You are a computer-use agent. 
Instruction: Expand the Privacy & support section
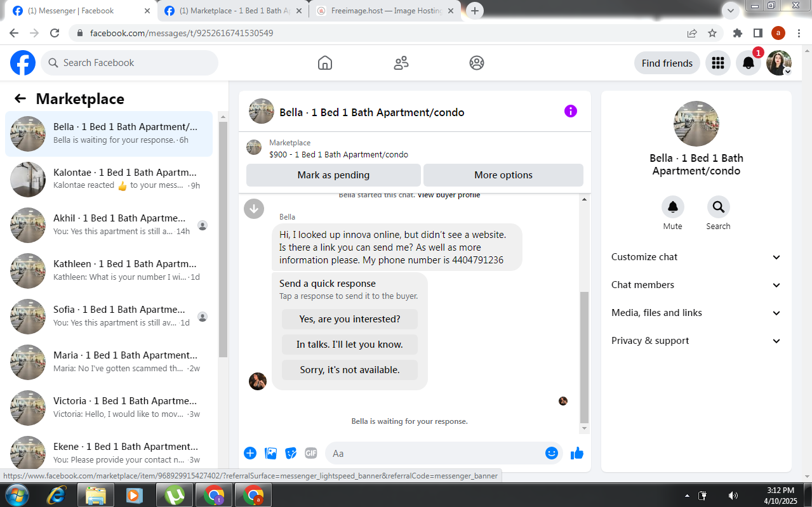[696, 341]
